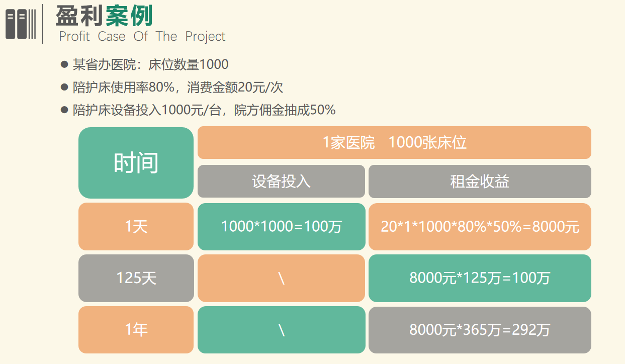Click the cell ending in =8000元
This screenshot has height=364, width=625.
coord(480,227)
